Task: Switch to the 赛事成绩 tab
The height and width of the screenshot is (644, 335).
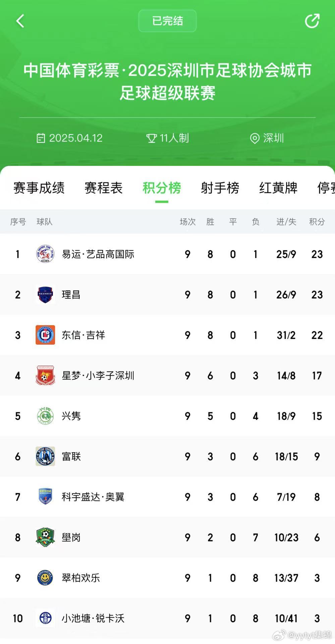Action: coord(39,188)
